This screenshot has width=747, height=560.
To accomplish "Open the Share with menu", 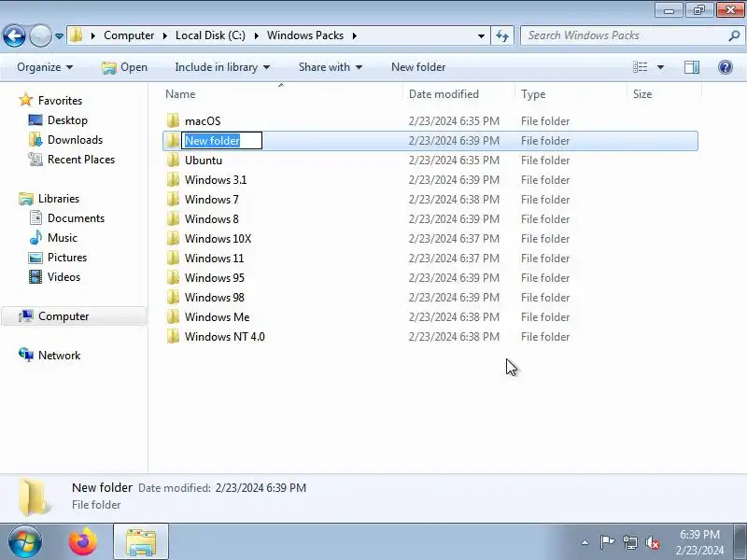I will pos(331,67).
